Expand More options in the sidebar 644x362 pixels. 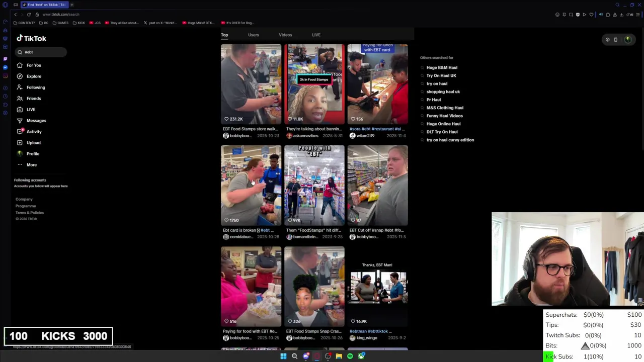tap(27, 165)
